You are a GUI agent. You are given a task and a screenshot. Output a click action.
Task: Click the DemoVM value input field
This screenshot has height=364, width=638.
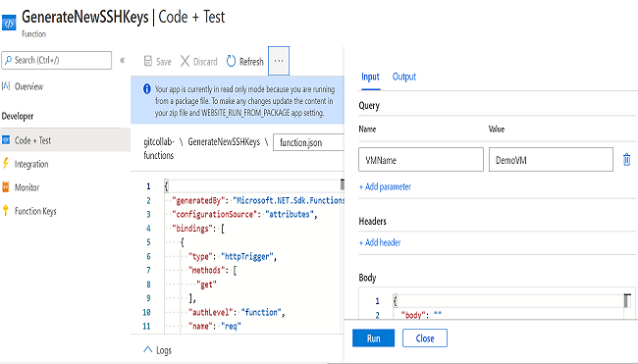click(x=551, y=160)
